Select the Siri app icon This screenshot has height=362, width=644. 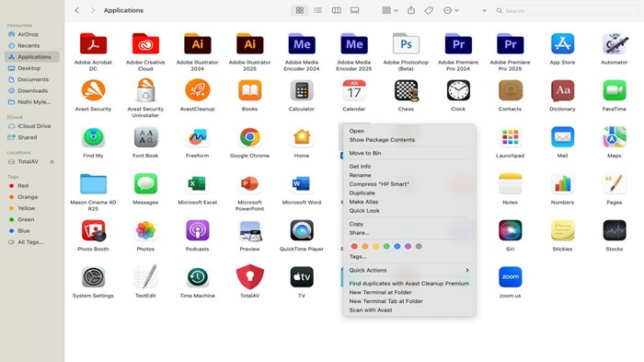click(x=510, y=230)
